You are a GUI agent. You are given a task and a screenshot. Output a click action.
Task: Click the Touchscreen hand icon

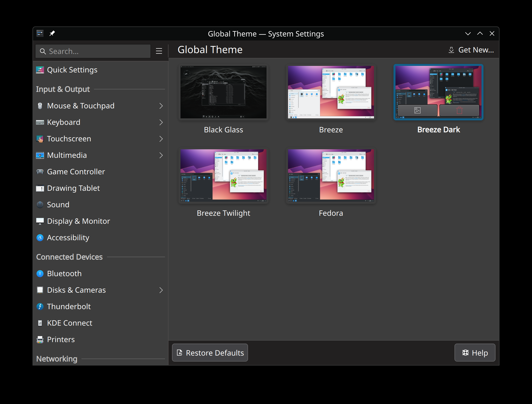[x=40, y=139]
